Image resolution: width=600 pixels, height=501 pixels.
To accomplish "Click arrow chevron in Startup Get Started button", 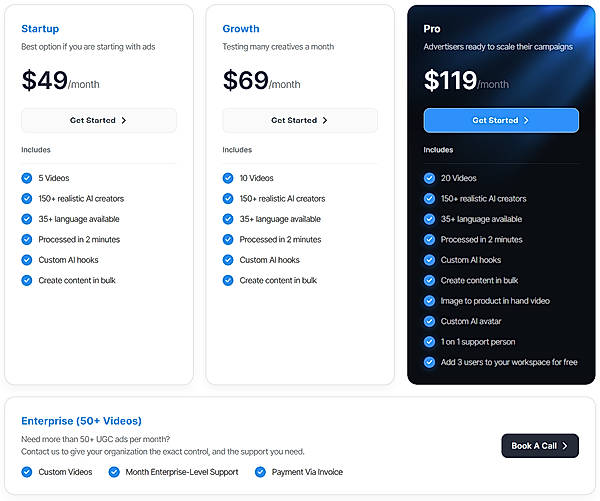I will tap(124, 121).
